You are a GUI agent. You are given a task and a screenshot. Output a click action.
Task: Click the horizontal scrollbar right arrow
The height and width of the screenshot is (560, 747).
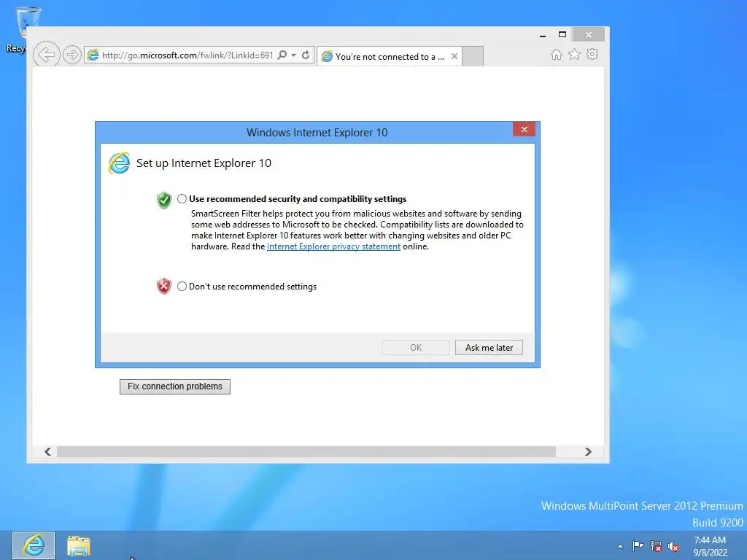tap(588, 451)
